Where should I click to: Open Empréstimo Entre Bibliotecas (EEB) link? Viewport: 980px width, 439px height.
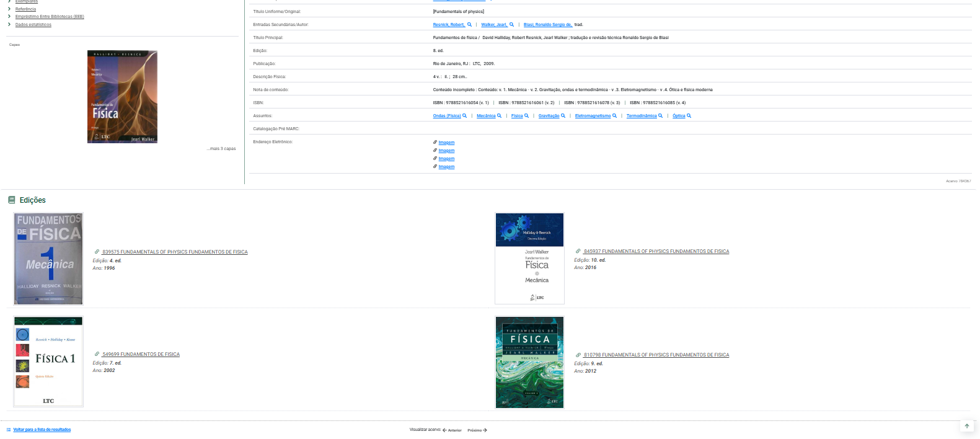[50, 17]
